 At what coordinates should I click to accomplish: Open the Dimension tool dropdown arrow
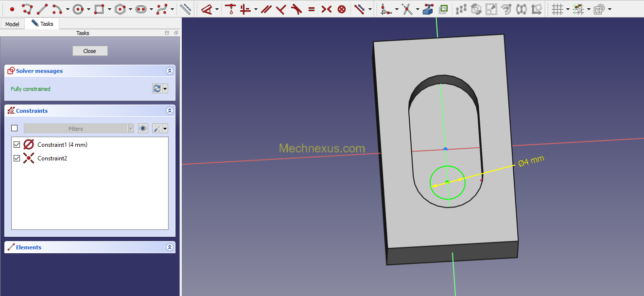(217, 9)
